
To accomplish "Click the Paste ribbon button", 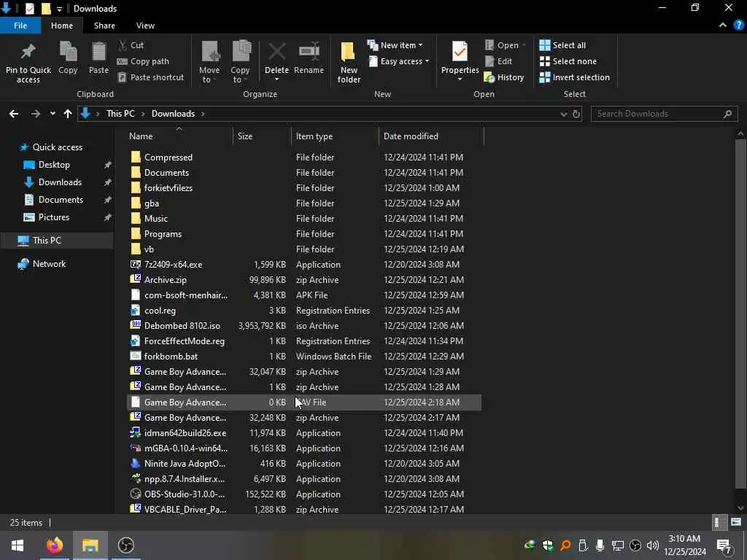I will [x=98, y=58].
